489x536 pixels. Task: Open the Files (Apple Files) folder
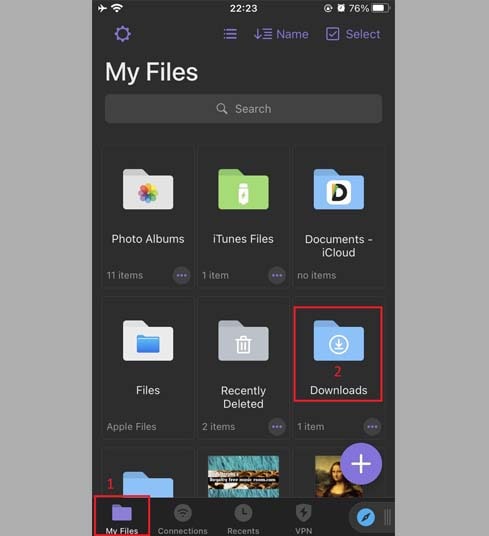[148, 340]
